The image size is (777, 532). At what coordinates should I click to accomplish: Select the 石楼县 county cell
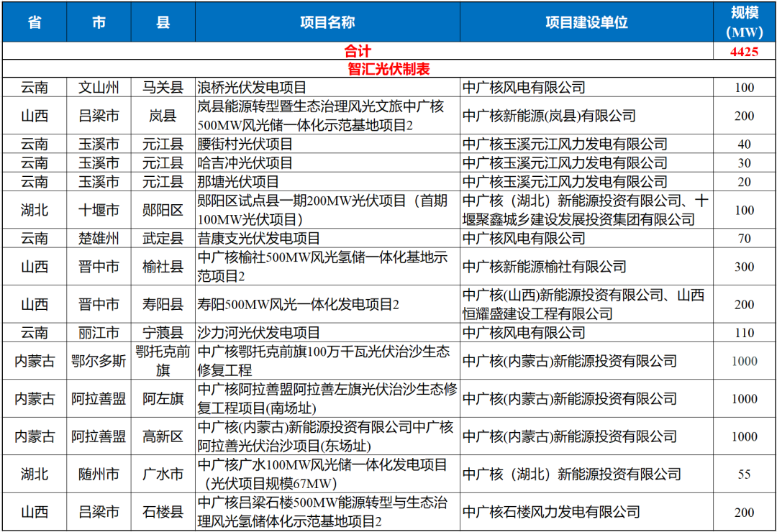pyautogui.click(x=163, y=511)
